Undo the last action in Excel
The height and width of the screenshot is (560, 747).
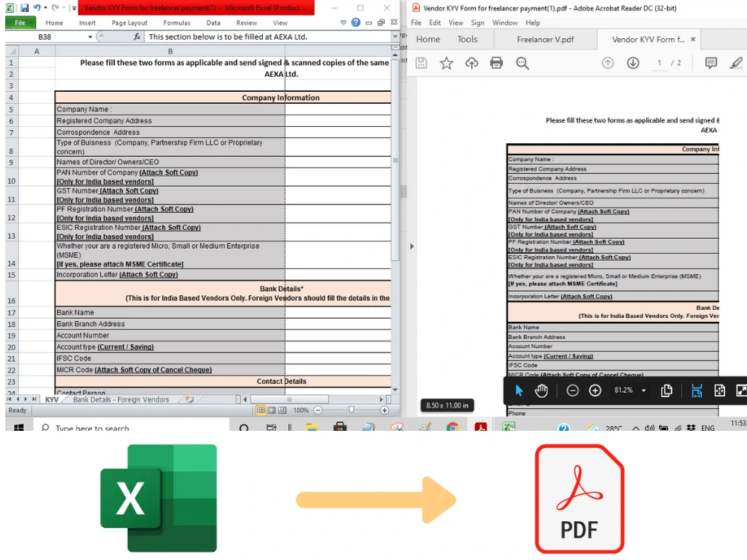37,7
